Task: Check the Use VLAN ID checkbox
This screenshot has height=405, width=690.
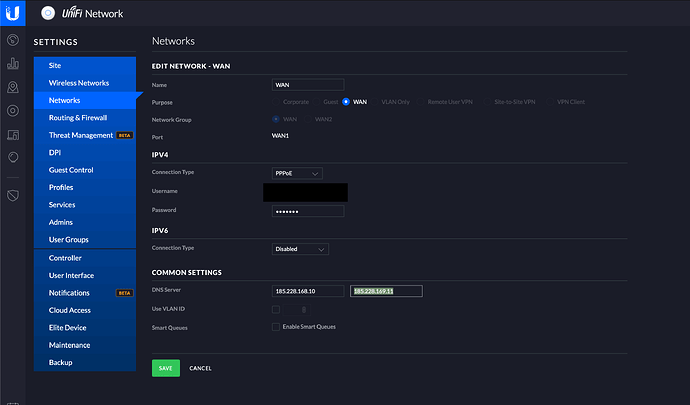Action: (276, 309)
